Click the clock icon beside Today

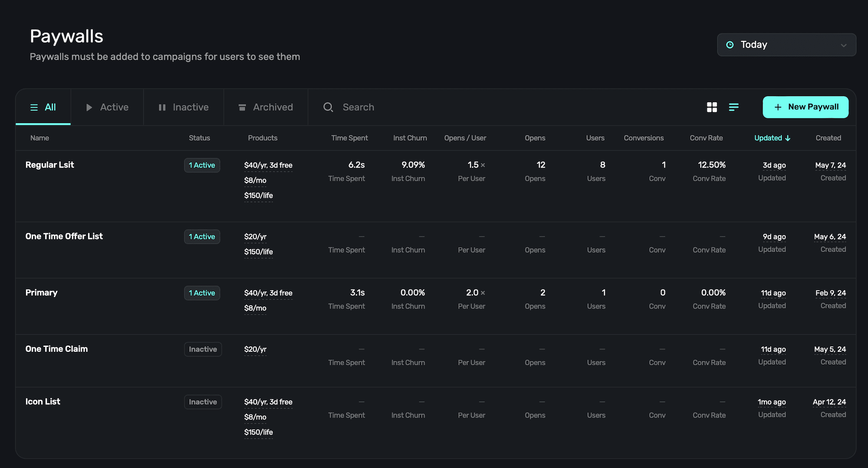coord(730,45)
